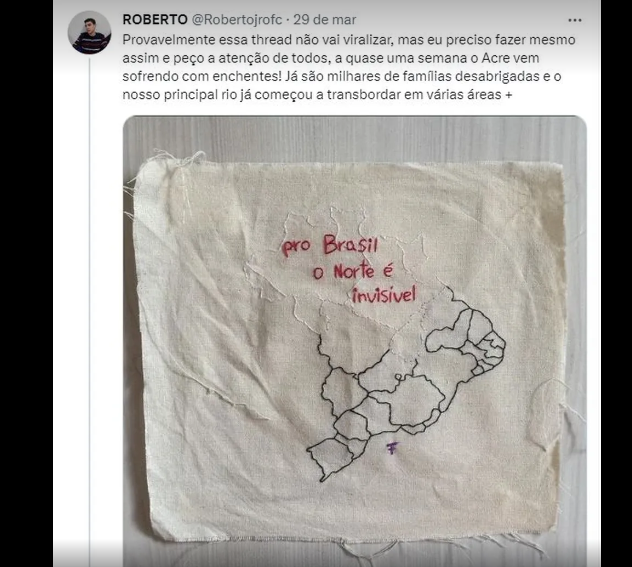Click the word "Acre" in the tweet

point(496,58)
